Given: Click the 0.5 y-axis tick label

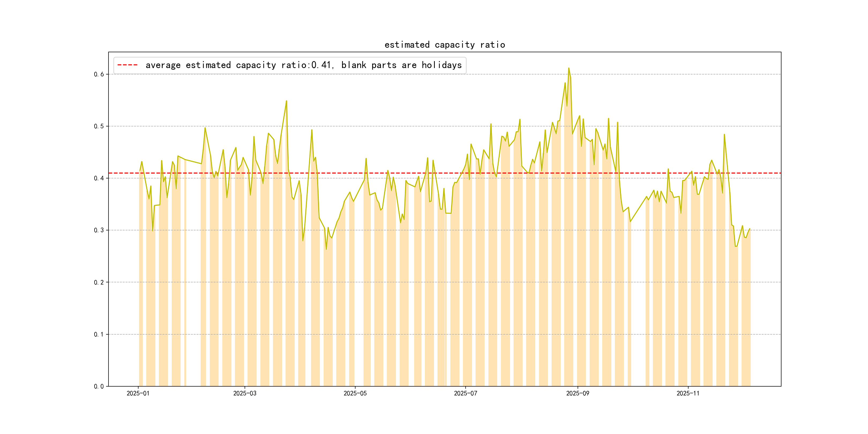Looking at the screenshot, I should click(99, 126).
